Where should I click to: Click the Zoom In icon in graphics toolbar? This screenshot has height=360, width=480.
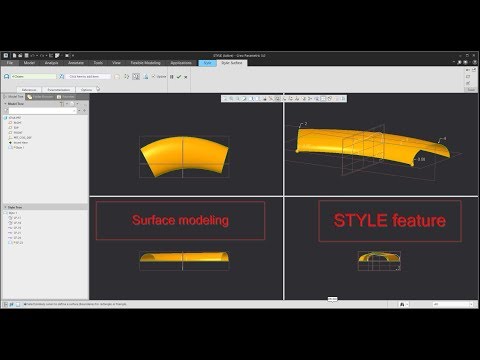(x=232, y=98)
